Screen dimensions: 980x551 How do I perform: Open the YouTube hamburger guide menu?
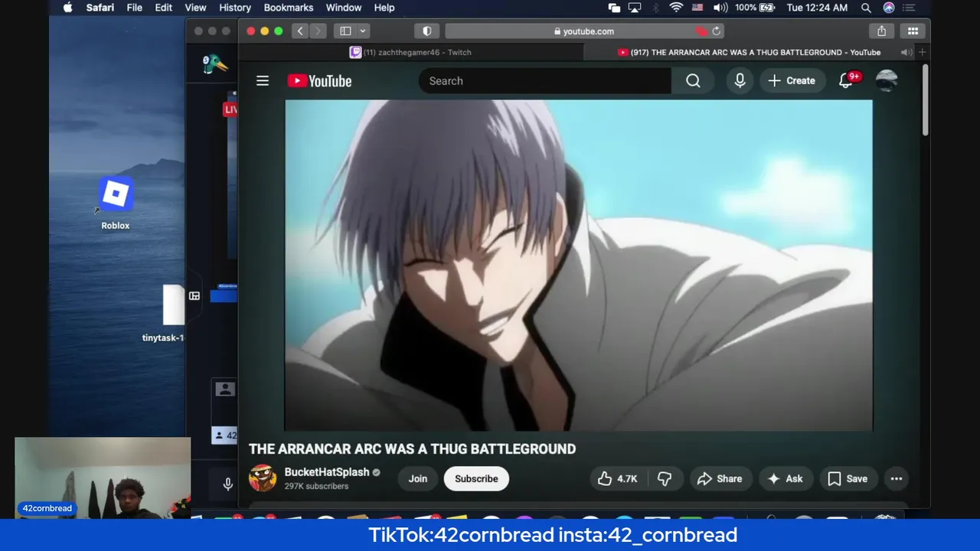tap(263, 80)
